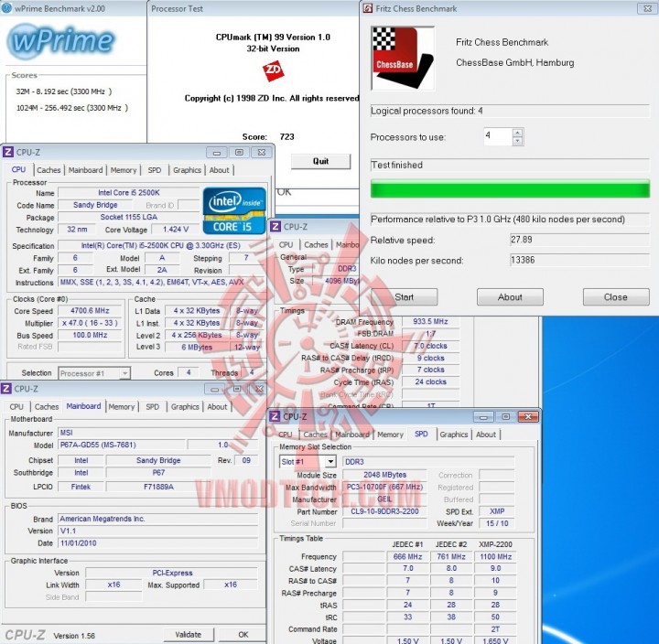The image size is (659, 644).
Task: Click the ZD logo in Processor Test
Action: click(x=273, y=71)
